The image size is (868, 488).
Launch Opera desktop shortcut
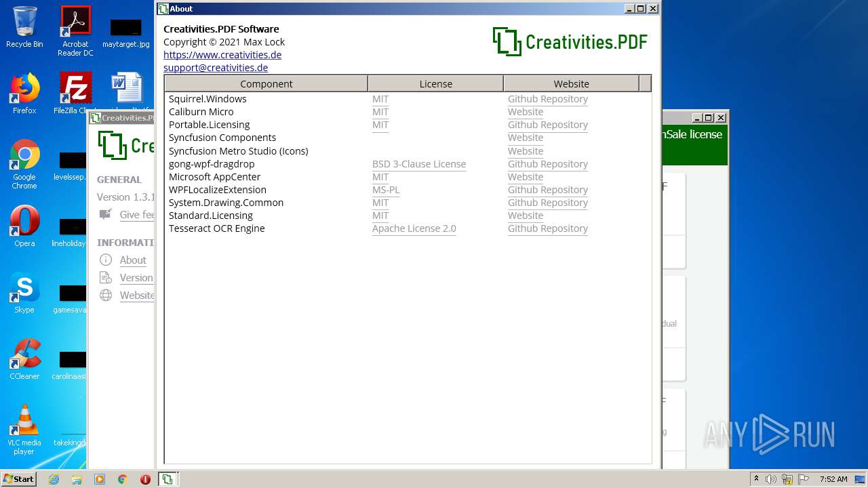[24, 226]
